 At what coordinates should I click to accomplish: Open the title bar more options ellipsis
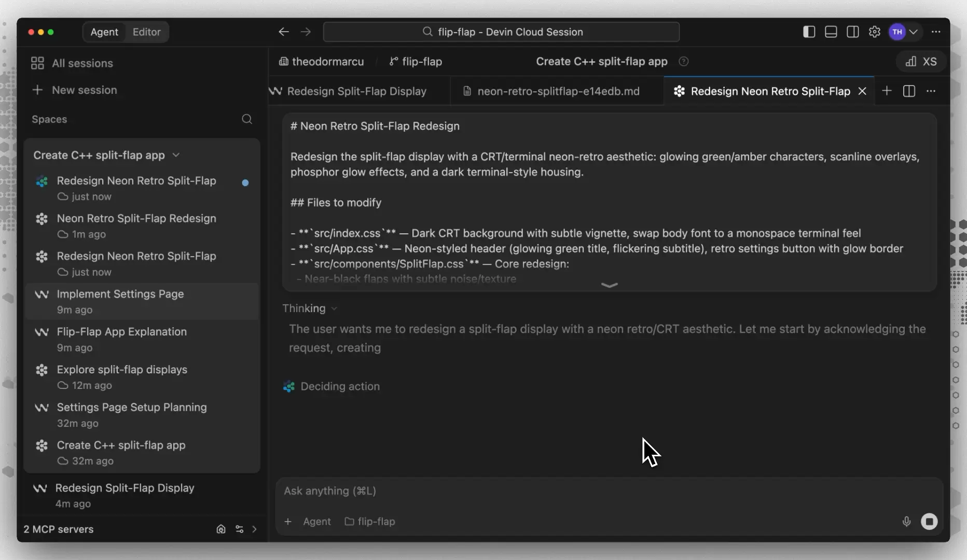coord(936,32)
